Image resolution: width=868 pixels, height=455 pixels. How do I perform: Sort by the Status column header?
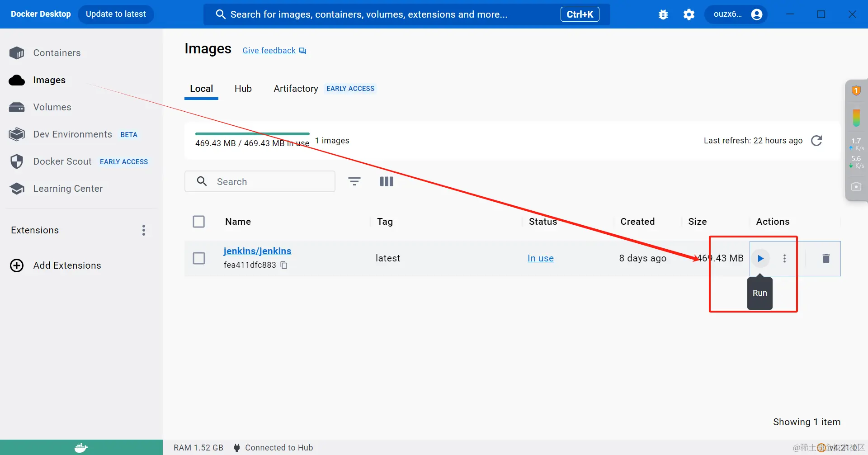(x=543, y=222)
